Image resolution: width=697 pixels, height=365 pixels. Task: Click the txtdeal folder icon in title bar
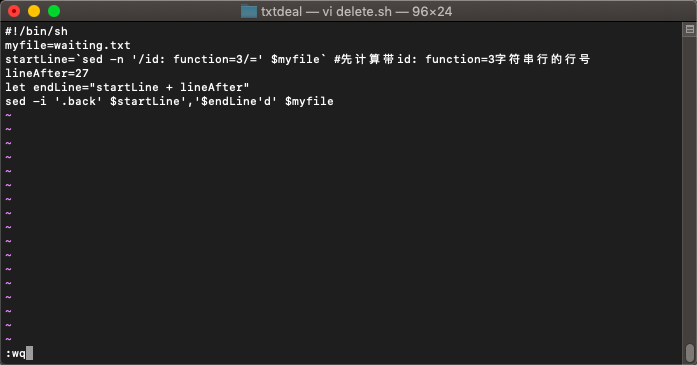tap(249, 12)
